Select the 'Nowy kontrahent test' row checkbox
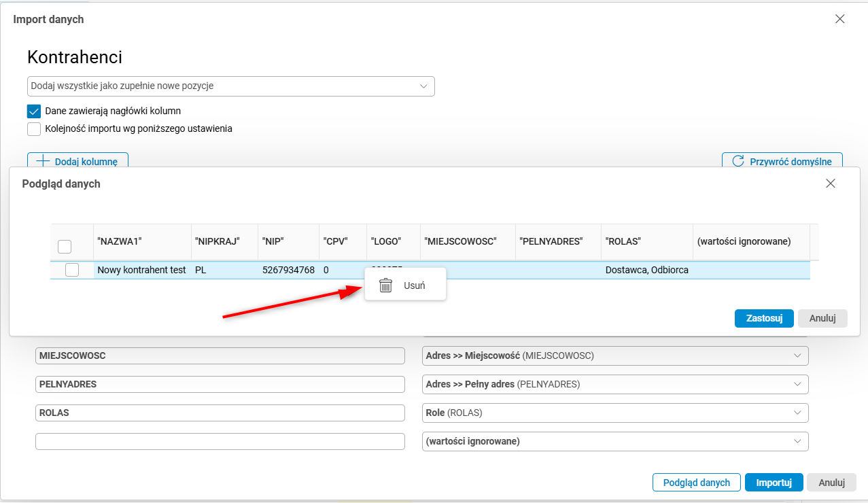The height and width of the screenshot is (503, 868). tap(72, 270)
